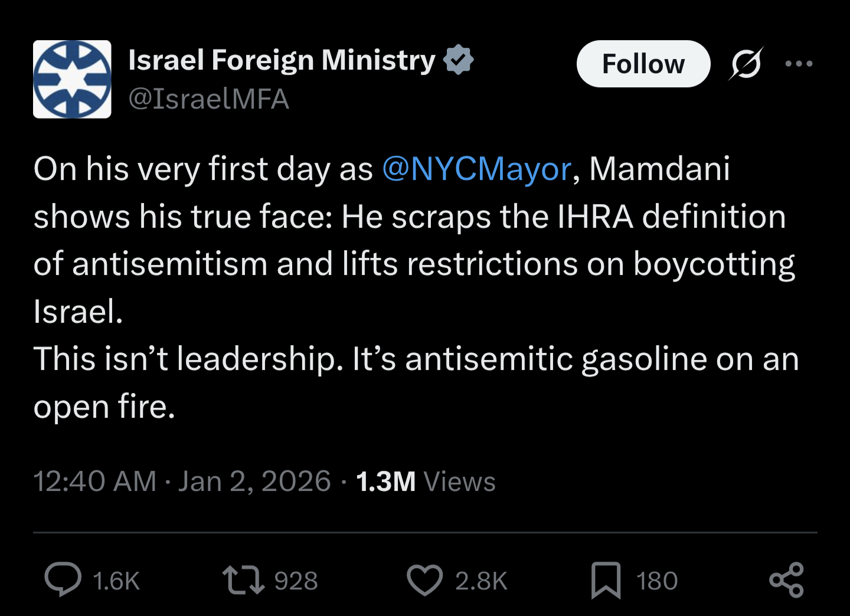Click the share post icon
The image size is (850, 616).
point(786,580)
